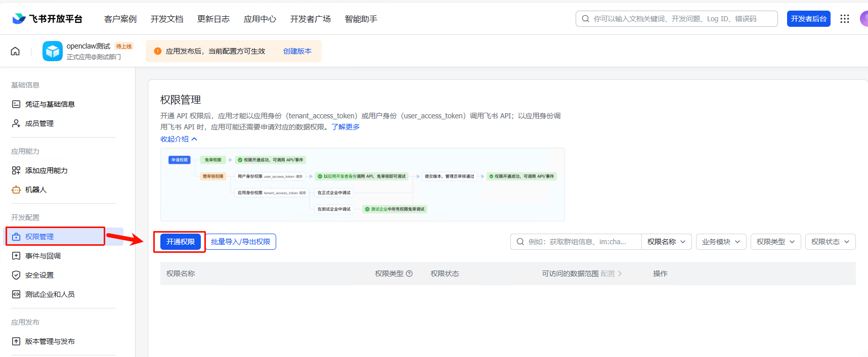Screen dimensions: 868x357
Task: Click the openclaw测试 app cube icon
Action: click(53, 51)
